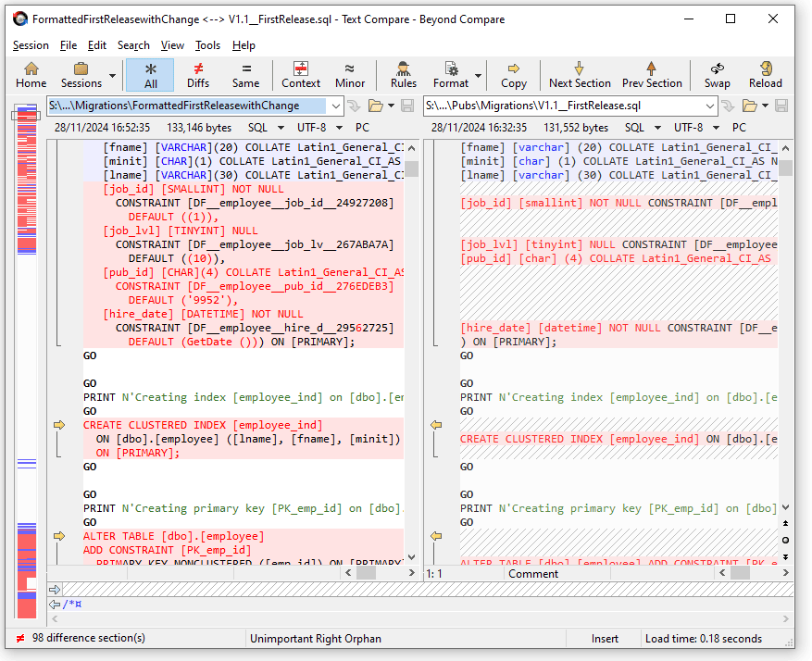Click the "Load time: 0.18 seconds" status text
The image size is (812, 661).
704,639
